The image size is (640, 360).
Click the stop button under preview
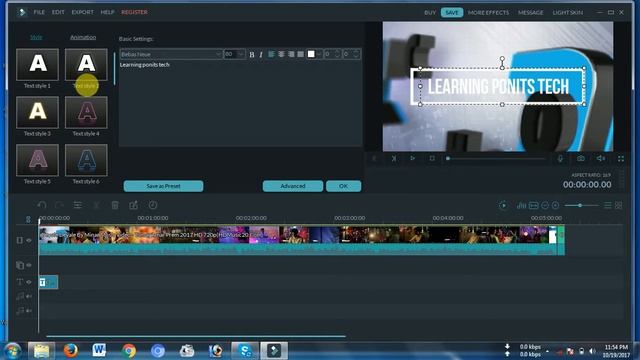tap(432, 158)
